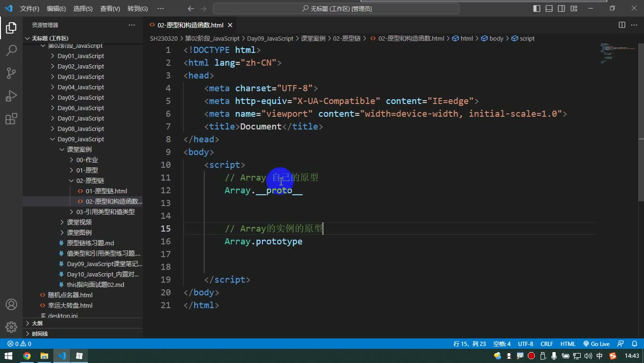Select the 02-原型和构造函数.html editor tab
Viewport: 644px width, 363px height.
tap(191, 25)
